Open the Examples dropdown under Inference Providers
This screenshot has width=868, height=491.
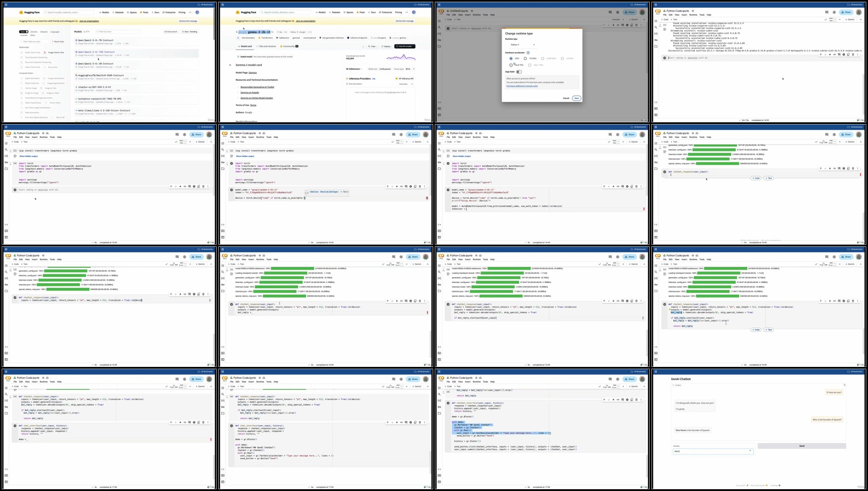[406, 84]
